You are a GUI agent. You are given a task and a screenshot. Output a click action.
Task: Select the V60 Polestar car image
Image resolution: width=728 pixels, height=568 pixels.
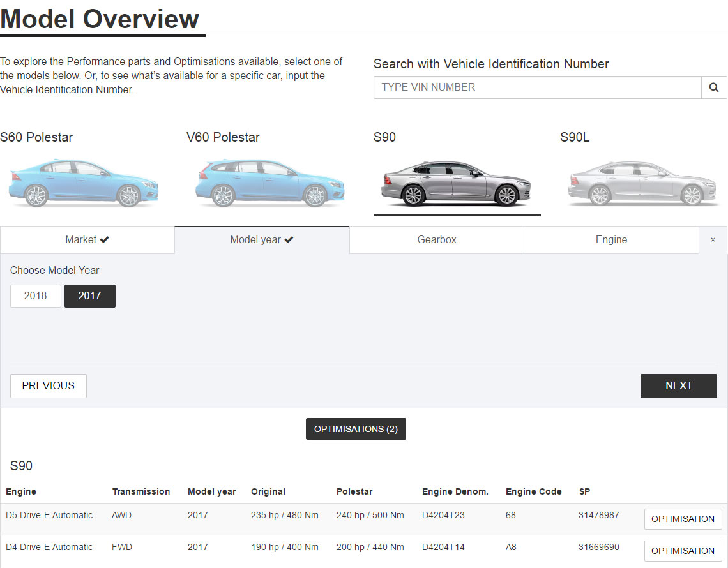[x=269, y=183]
